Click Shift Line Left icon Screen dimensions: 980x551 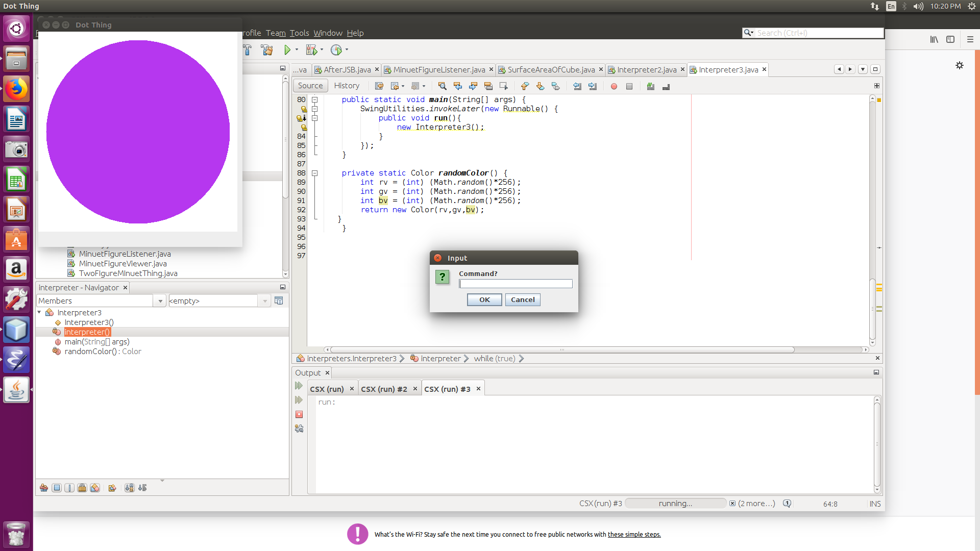[x=577, y=86]
